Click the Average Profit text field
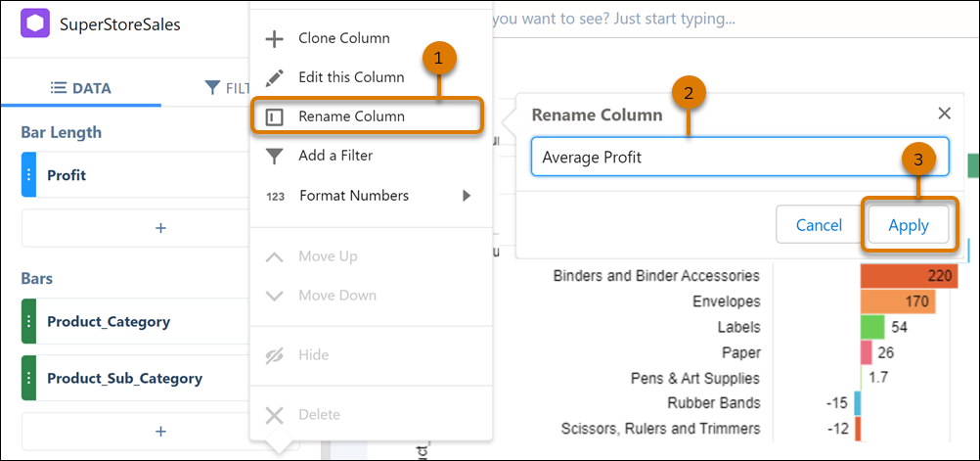Image resolution: width=980 pixels, height=461 pixels. 739,157
